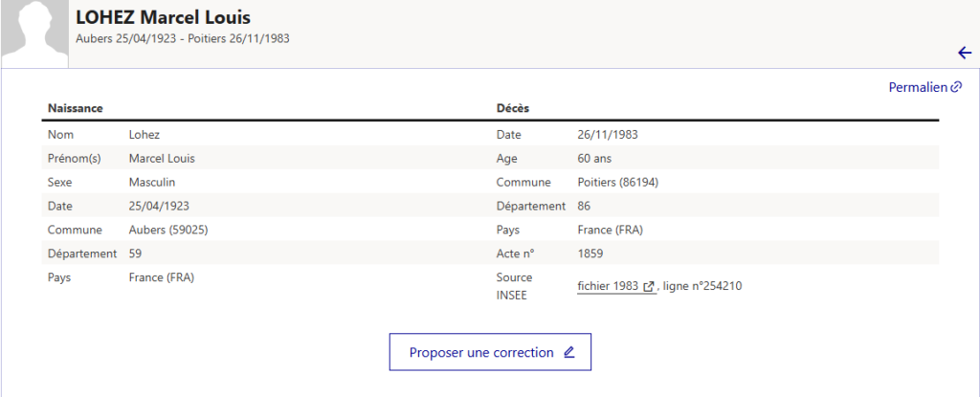980x397 pixels.
Task: Click the chain icon beside Permalien
Action: [x=956, y=87]
